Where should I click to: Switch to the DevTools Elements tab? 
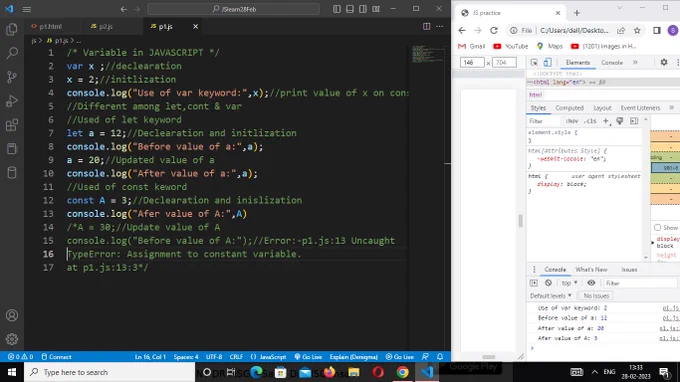[578, 62]
